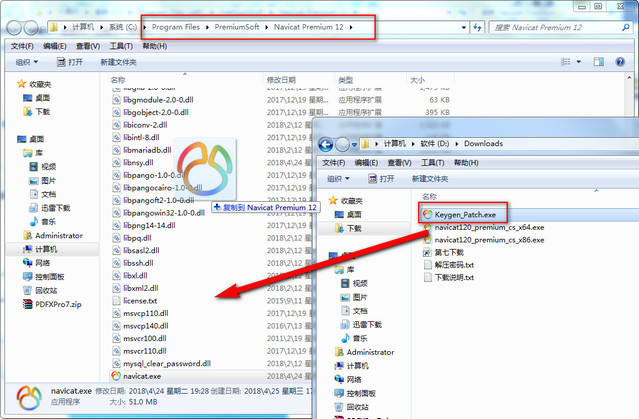Open 帮助(H) menu in Downloads window
This screenshot has height=419, width=639.
(x=466, y=163)
